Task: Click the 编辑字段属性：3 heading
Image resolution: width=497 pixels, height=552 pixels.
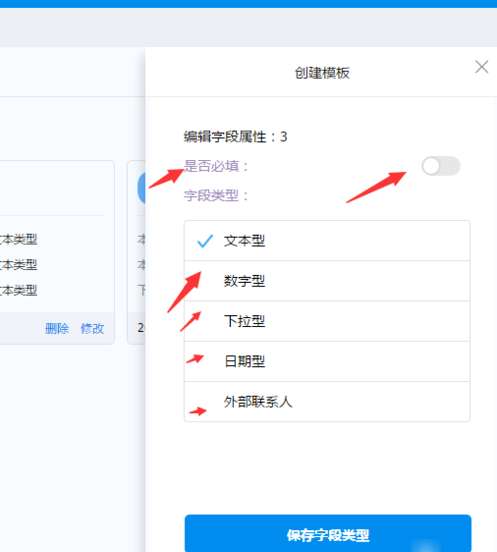Action: 235,137
